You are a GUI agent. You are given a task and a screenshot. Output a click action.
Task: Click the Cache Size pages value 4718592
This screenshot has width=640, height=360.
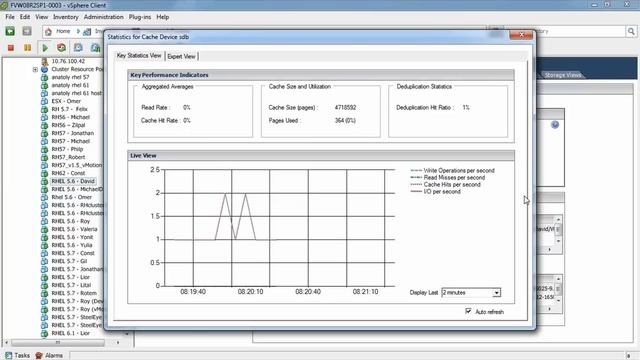[345, 107]
